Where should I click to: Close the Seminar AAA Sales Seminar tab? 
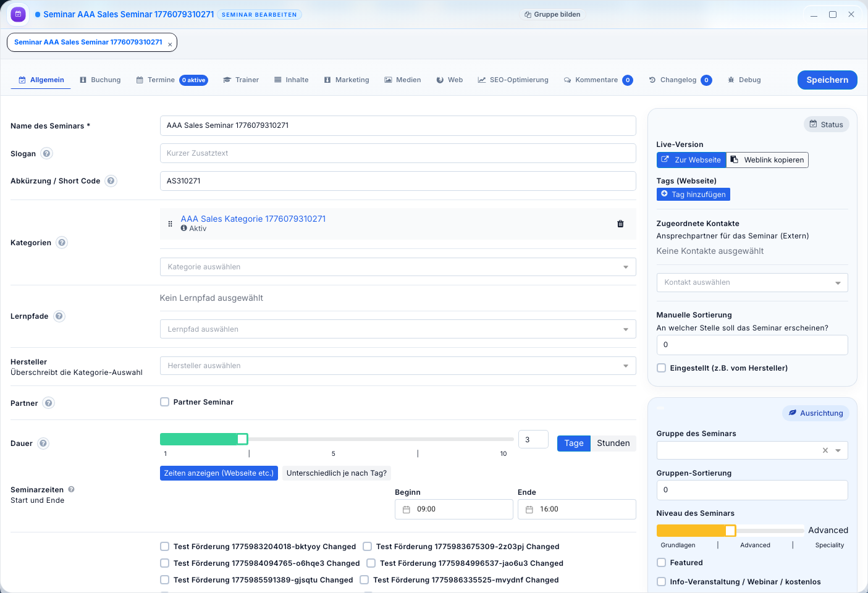(170, 44)
